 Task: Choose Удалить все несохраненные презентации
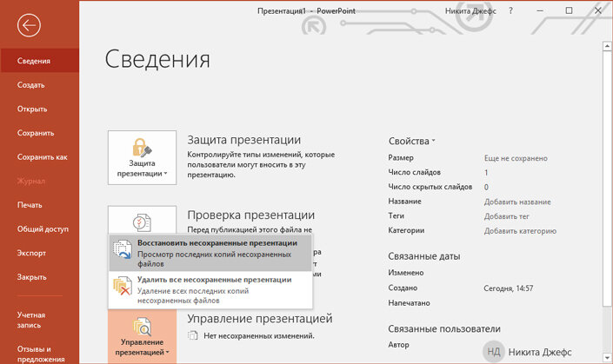click(x=210, y=289)
